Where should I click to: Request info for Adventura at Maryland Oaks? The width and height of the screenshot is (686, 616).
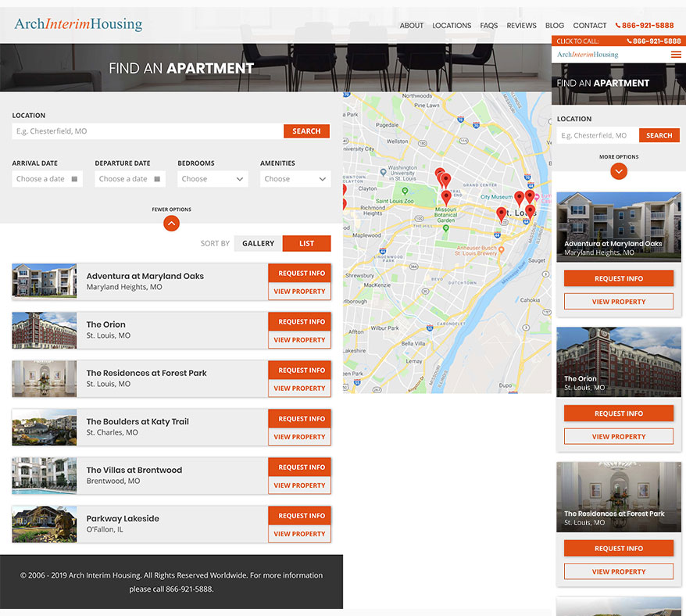click(300, 273)
